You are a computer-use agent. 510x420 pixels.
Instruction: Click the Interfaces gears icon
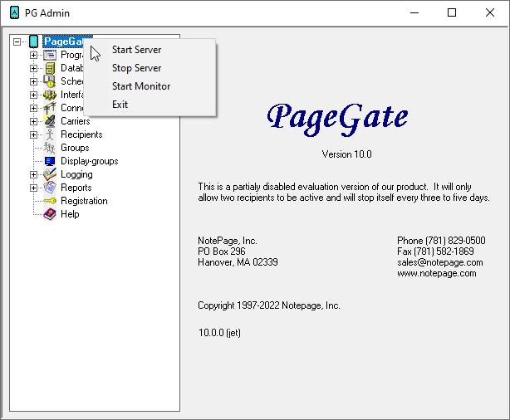point(50,95)
